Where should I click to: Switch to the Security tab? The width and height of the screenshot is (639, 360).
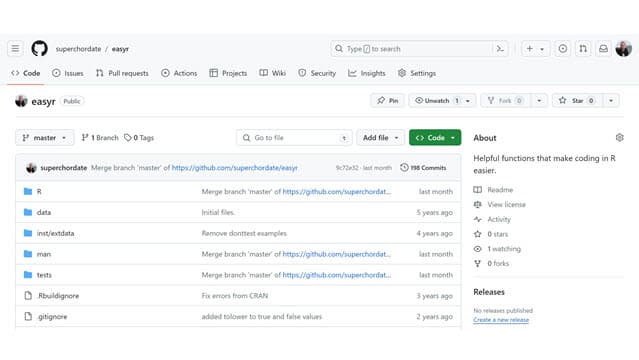click(x=317, y=73)
